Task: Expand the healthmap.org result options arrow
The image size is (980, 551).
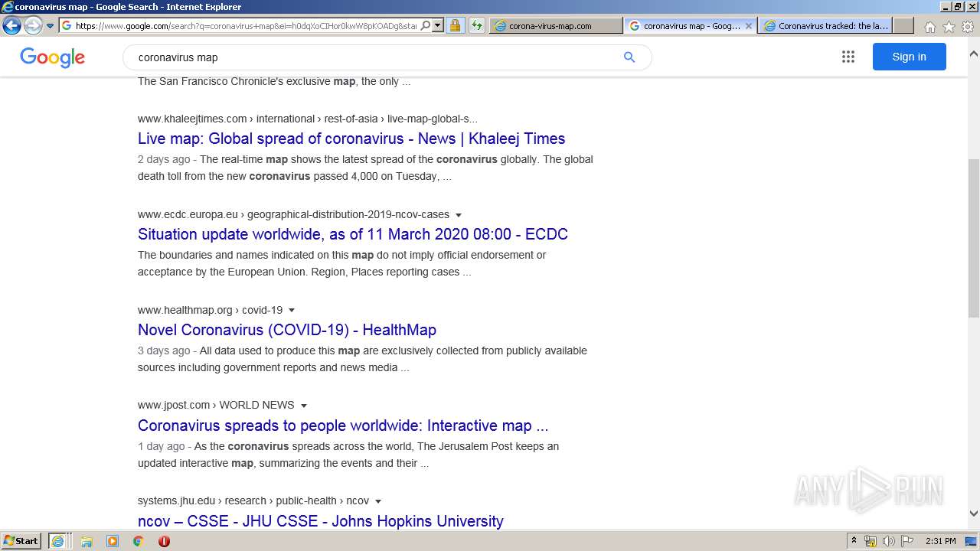Action: pos(291,311)
